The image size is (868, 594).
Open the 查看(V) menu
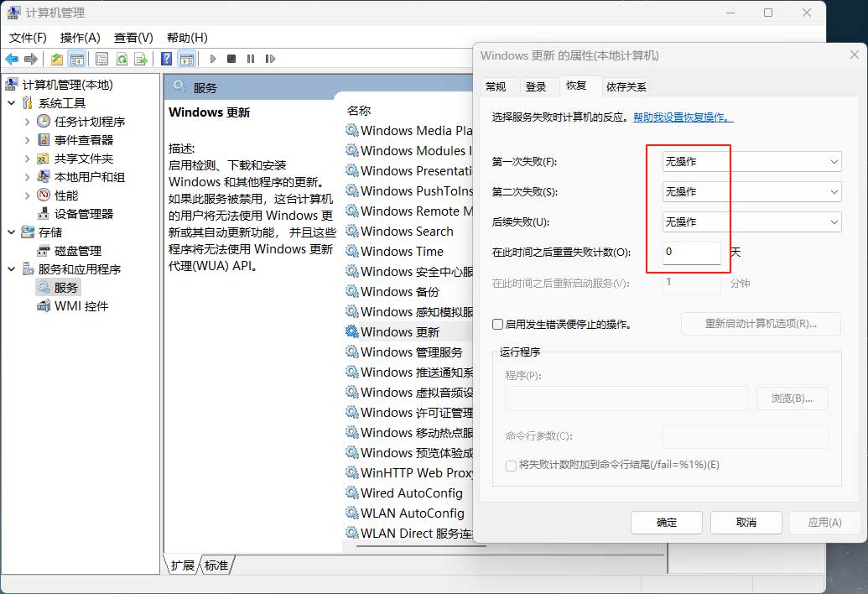133,38
